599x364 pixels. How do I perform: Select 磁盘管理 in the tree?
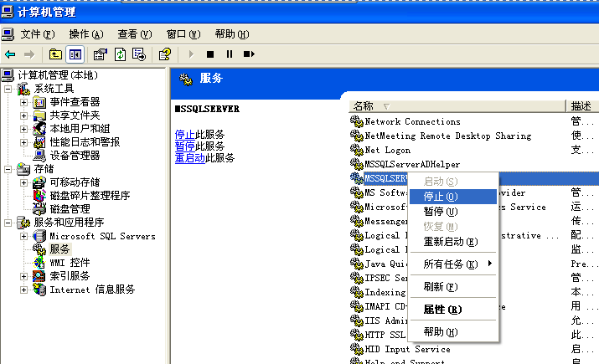pyautogui.click(x=70, y=209)
